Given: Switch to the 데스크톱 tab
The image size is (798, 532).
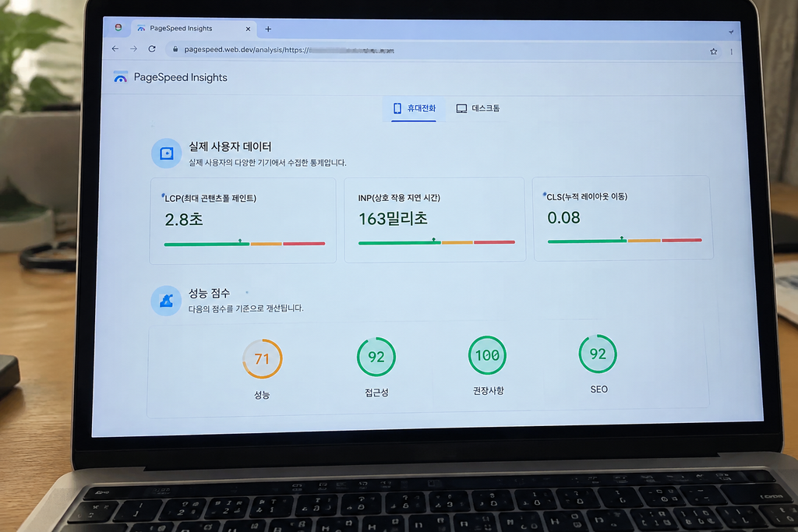Looking at the screenshot, I should [x=478, y=108].
